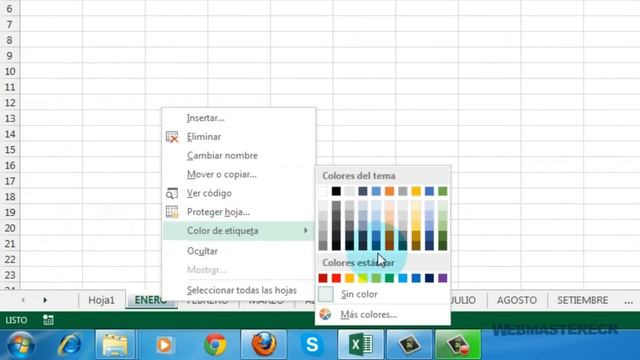Choose Ocultar from the context menu
Image resolution: width=640 pixels, height=360 pixels.
(202, 251)
